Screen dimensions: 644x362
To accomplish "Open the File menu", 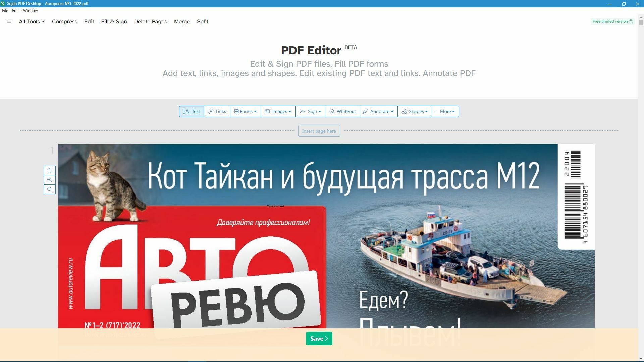I will [x=5, y=11].
